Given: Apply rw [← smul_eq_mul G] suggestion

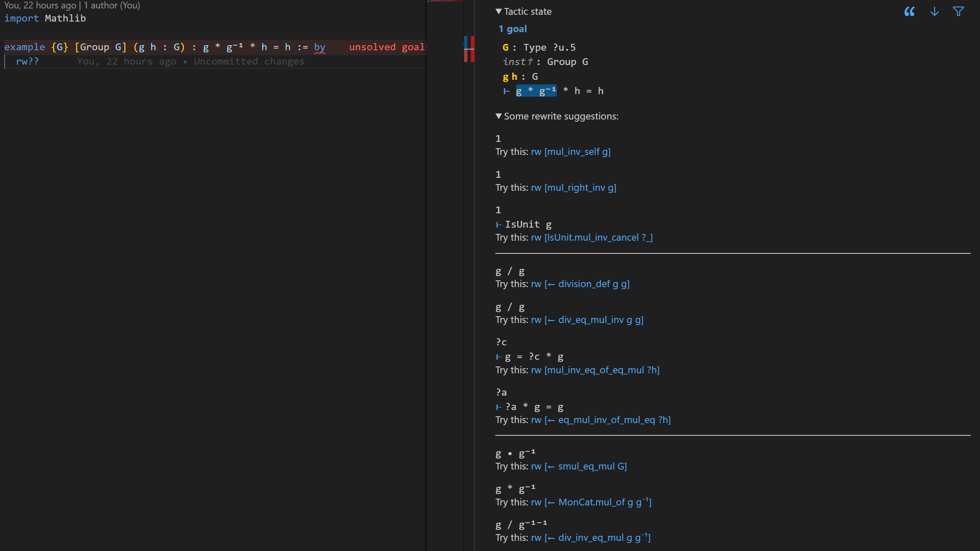Looking at the screenshot, I should pos(579,466).
